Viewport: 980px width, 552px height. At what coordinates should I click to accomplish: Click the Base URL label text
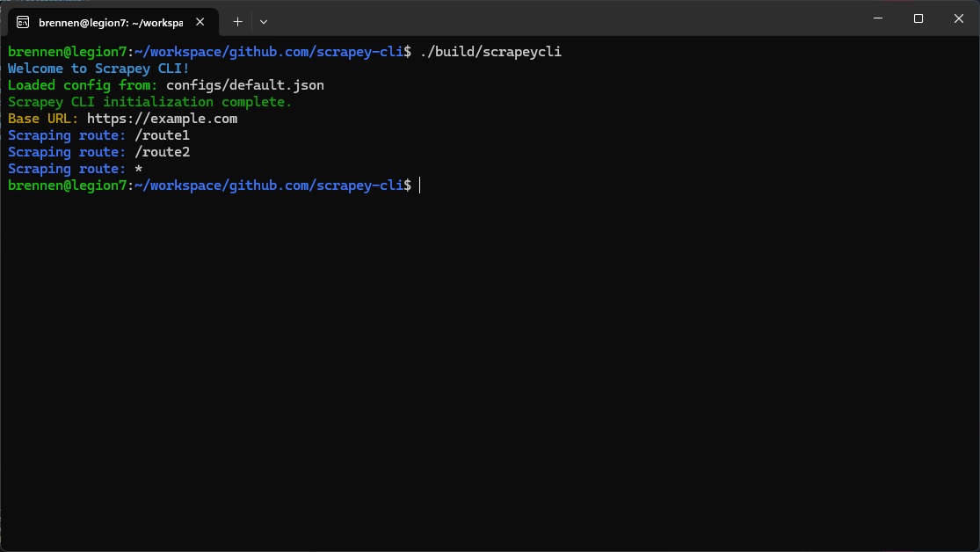click(39, 119)
